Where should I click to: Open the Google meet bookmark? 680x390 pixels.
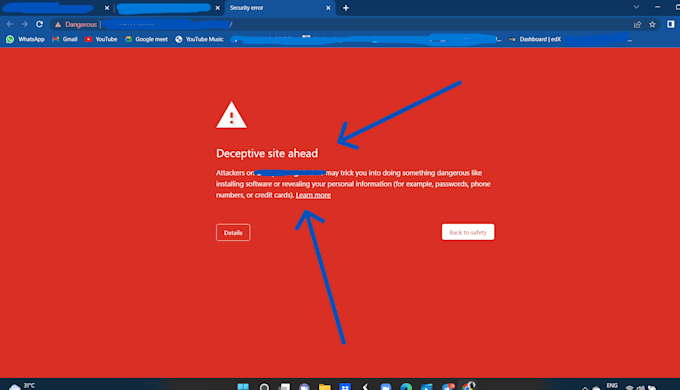(146, 39)
